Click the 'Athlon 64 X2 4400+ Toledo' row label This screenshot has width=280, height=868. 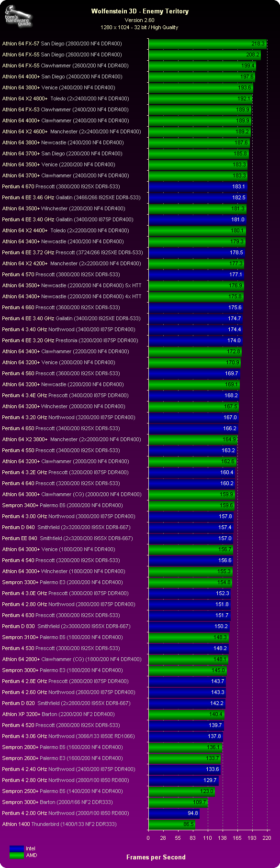[x=66, y=230]
